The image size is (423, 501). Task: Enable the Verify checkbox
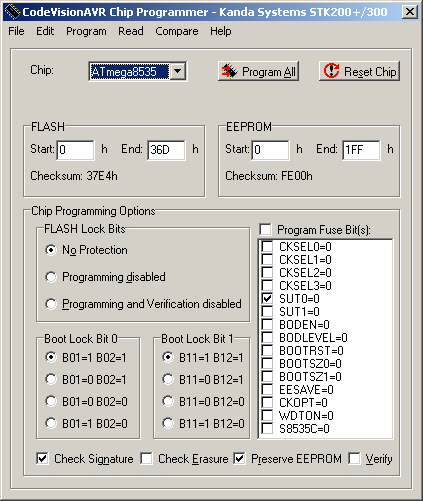(x=354, y=458)
